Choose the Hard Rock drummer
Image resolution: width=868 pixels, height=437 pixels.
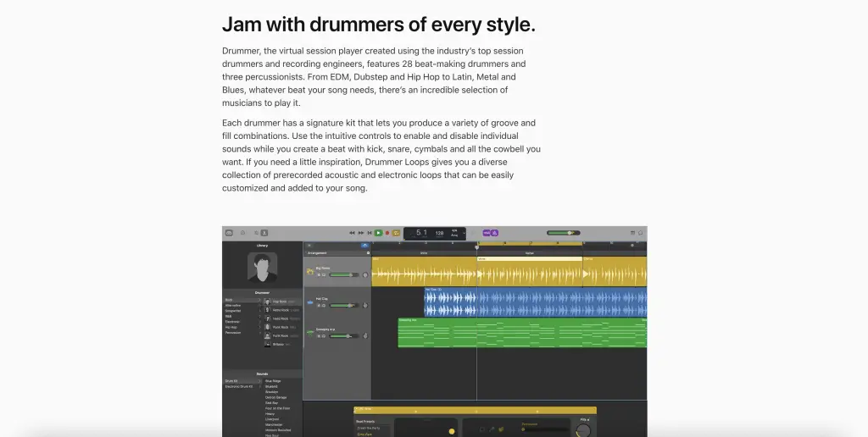point(282,318)
